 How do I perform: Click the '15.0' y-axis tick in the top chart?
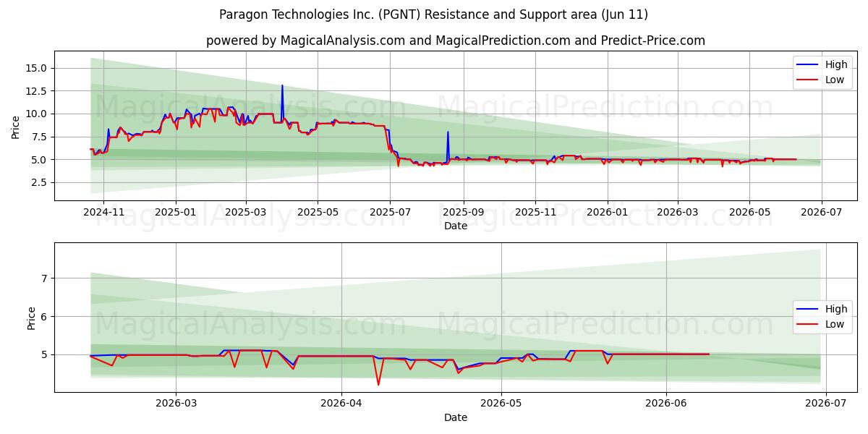point(38,68)
